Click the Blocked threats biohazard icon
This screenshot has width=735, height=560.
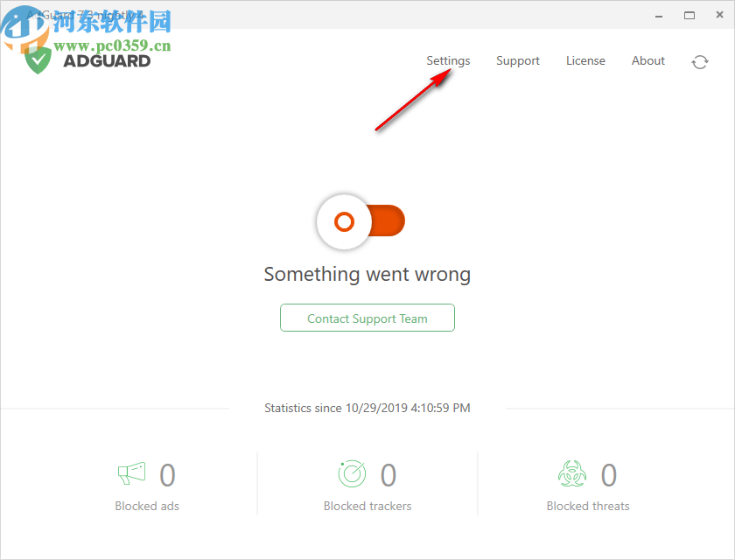[572, 473]
